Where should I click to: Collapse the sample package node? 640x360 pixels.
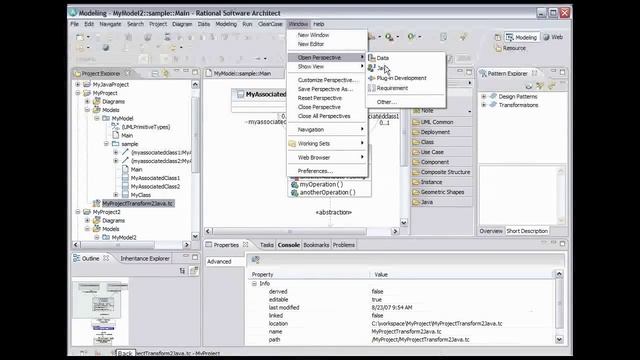[106, 144]
